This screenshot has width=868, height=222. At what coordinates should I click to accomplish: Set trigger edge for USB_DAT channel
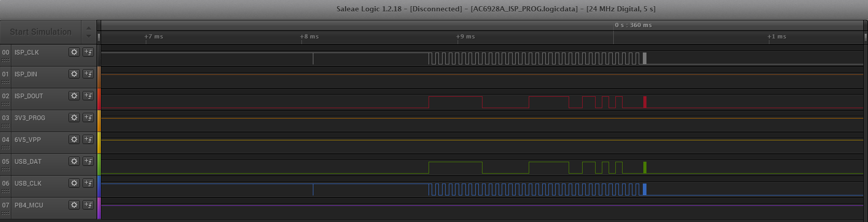(88, 161)
